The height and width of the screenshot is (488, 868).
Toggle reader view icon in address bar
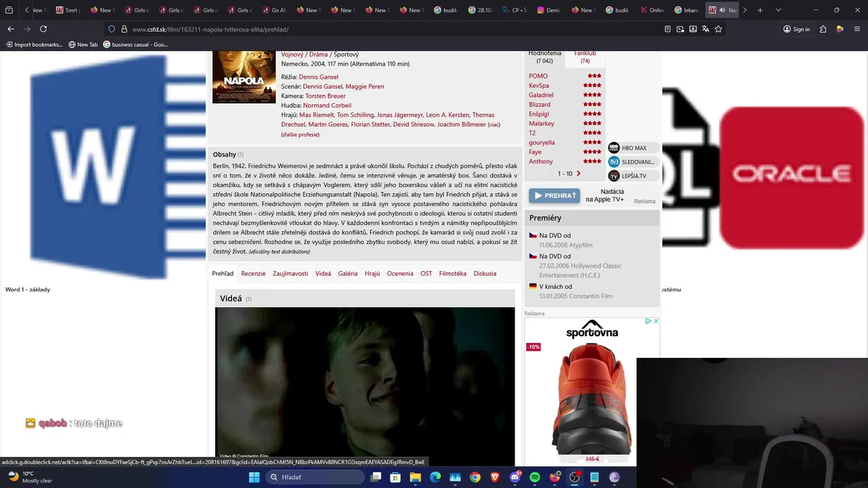[667, 29]
